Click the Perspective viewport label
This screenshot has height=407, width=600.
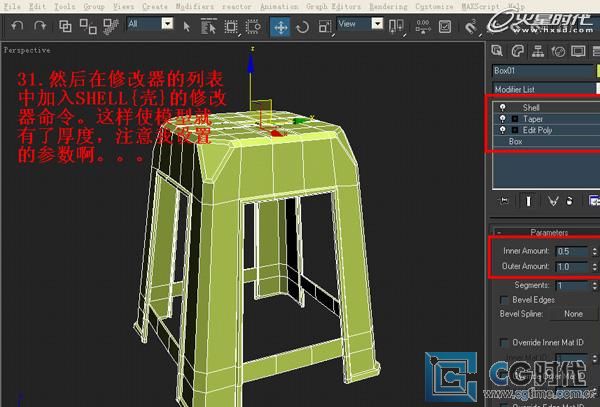[x=27, y=50]
